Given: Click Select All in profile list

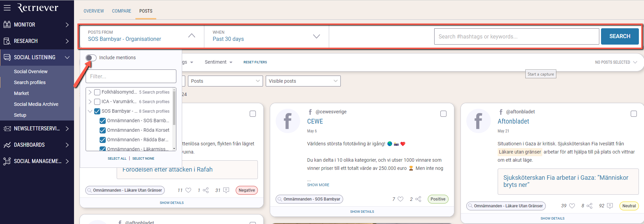Looking at the screenshot, I should (x=117, y=159).
